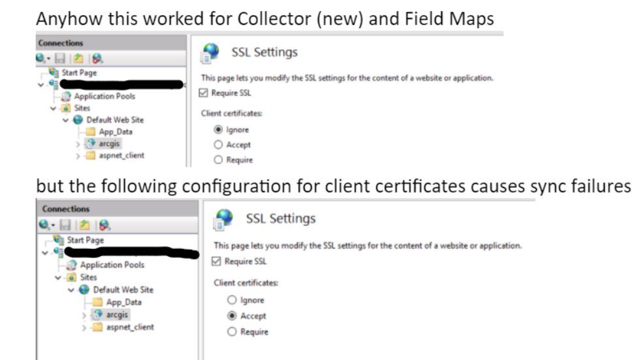Click the save icon in upper Connections toolbar

click(x=60, y=58)
